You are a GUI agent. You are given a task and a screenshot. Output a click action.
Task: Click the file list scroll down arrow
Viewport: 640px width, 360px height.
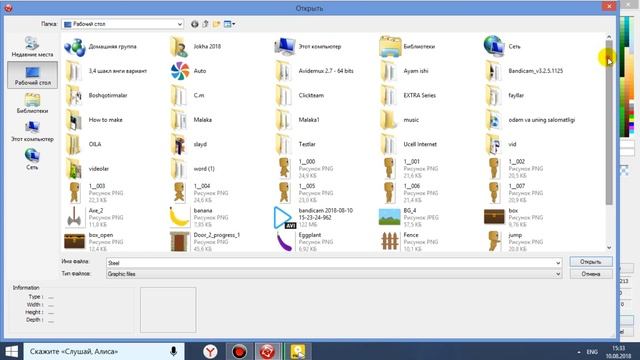[609, 247]
